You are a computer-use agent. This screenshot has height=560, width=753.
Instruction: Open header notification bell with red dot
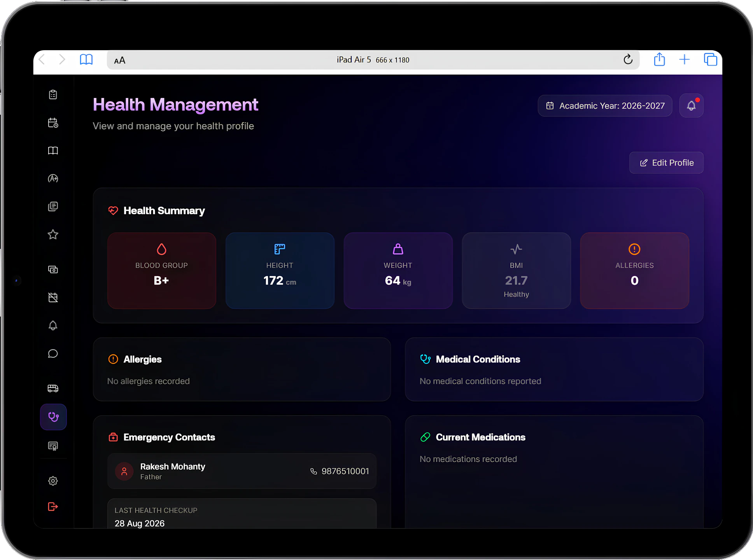(x=691, y=105)
